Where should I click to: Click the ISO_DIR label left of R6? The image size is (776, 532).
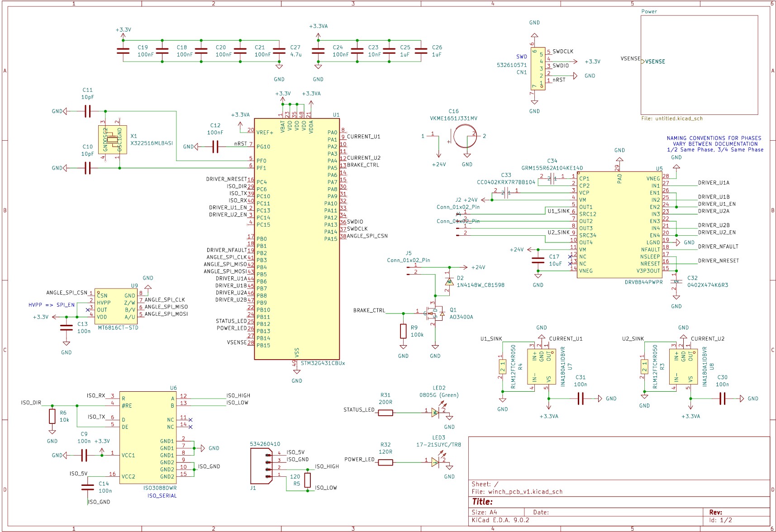coord(31,403)
